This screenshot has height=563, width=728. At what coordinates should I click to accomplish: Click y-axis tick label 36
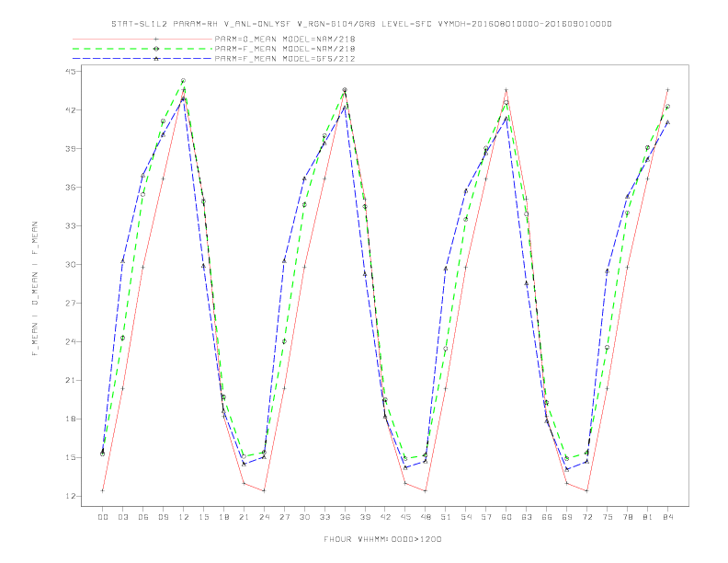71,187
